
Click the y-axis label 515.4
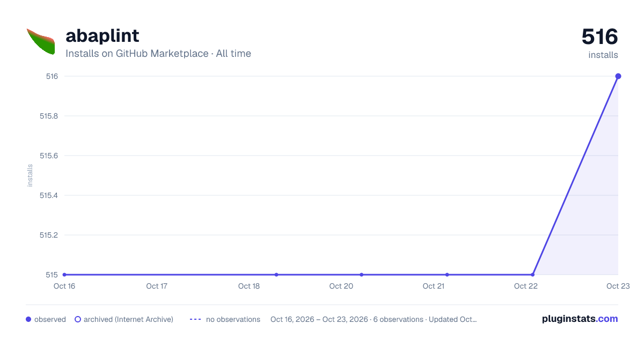[49, 195]
